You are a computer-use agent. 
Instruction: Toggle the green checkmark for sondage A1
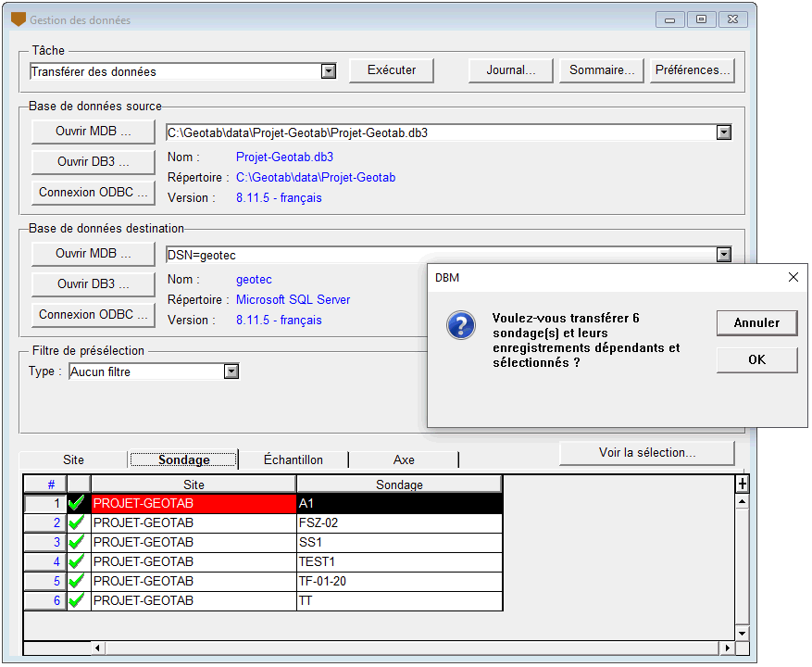[78, 503]
